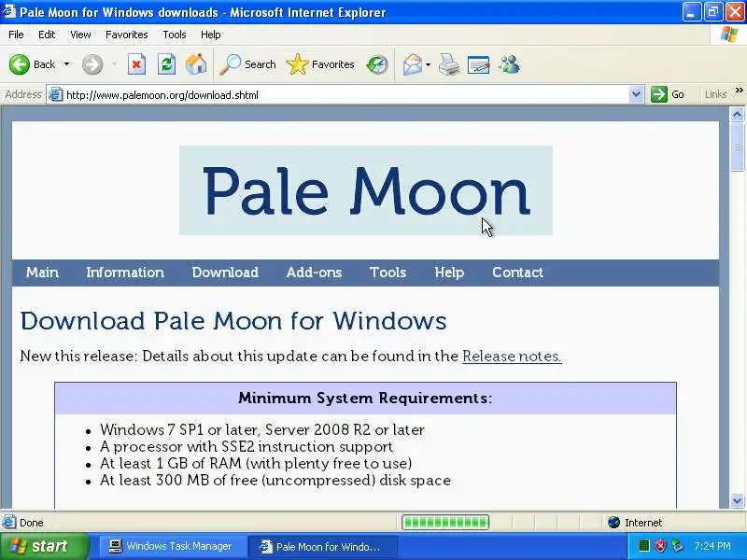
Task: Open the Help menu
Action: pos(211,35)
